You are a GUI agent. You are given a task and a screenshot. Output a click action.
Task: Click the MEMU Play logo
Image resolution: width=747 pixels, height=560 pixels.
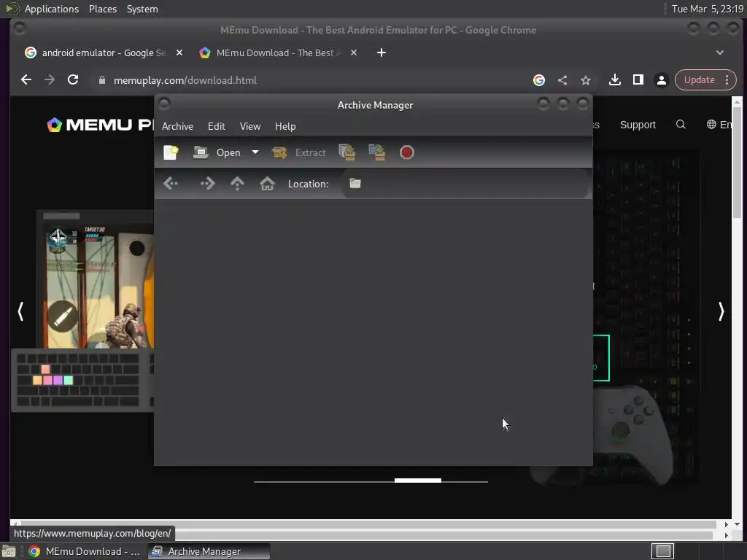pos(100,125)
